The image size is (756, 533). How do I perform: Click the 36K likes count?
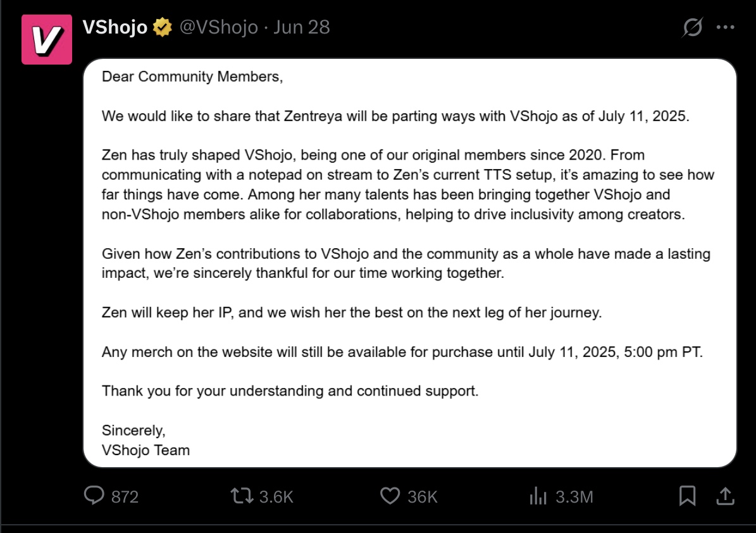click(423, 497)
